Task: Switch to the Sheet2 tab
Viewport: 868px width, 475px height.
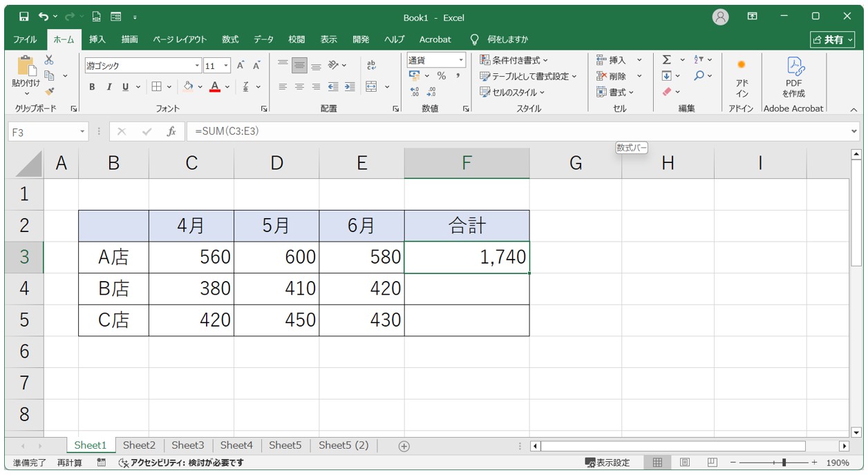Action: pyautogui.click(x=139, y=445)
